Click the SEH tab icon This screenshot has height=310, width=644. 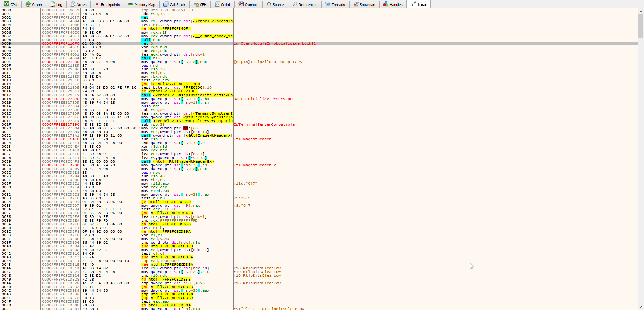(196, 4)
